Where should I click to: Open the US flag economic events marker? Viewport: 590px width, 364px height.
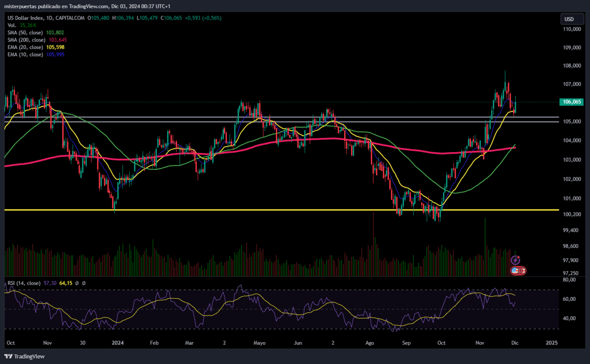(x=516, y=271)
